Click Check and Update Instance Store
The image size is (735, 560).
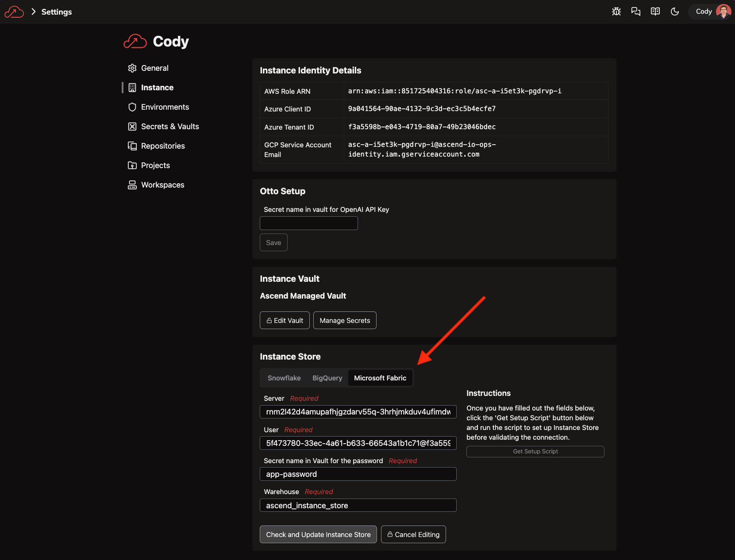tap(318, 534)
